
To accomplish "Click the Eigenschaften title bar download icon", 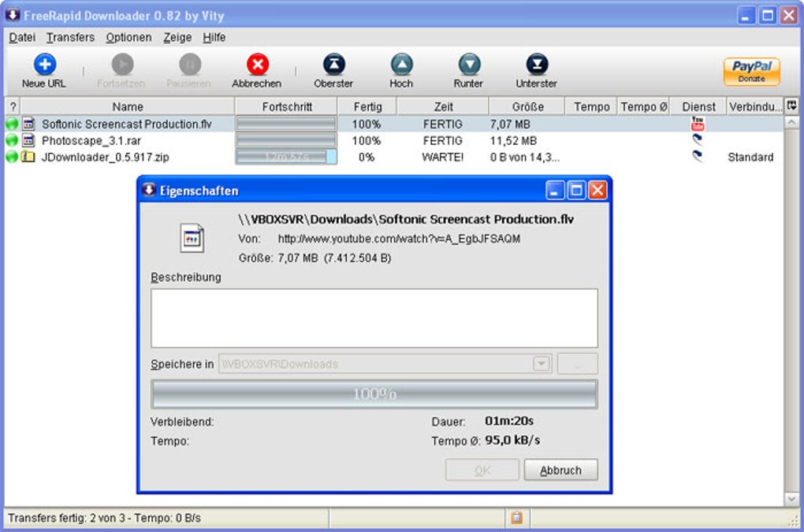I will click(149, 190).
